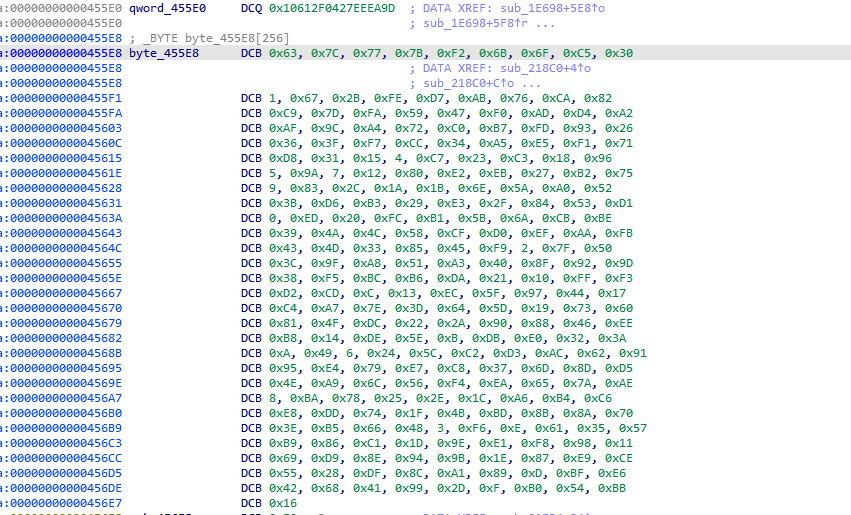Select address 00000000000455FA
This screenshot has height=515, width=851.
pyautogui.click(x=66, y=113)
